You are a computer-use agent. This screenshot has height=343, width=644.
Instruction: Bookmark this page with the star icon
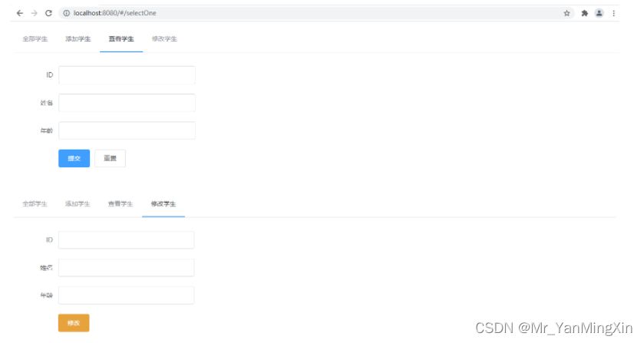(x=567, y=13)
